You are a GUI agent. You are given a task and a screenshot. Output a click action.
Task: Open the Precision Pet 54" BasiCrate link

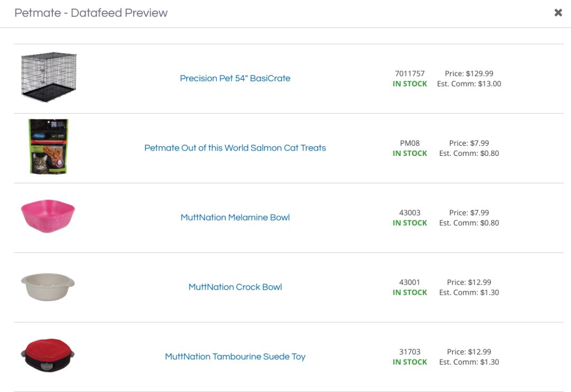(235, 78)
